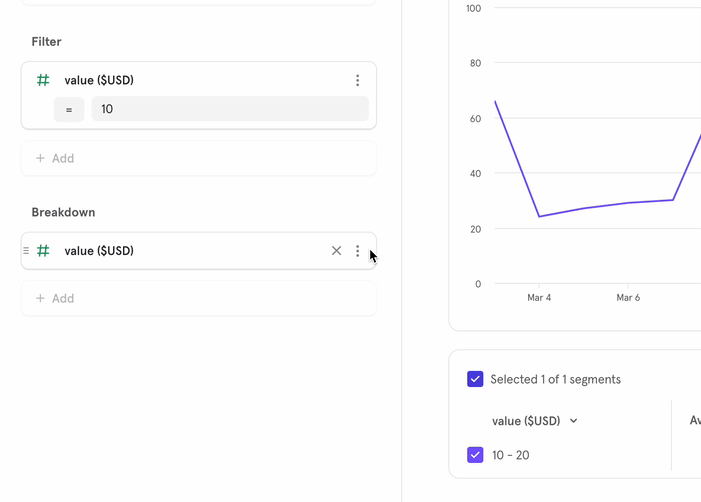The width and height of the screenshot is (701, 502).
Task: Remove the value ($USD) breakdown
Action: [x=336, y=251]
